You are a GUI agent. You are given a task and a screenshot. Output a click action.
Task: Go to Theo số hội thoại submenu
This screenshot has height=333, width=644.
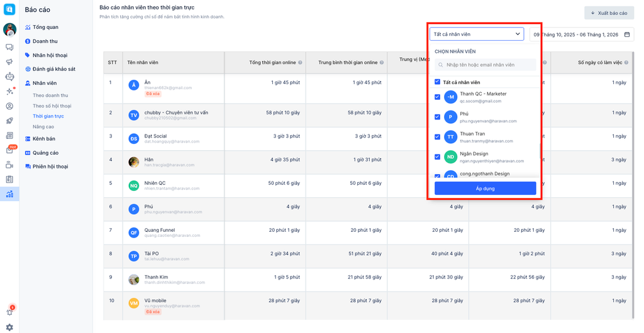tap(52, 106)
